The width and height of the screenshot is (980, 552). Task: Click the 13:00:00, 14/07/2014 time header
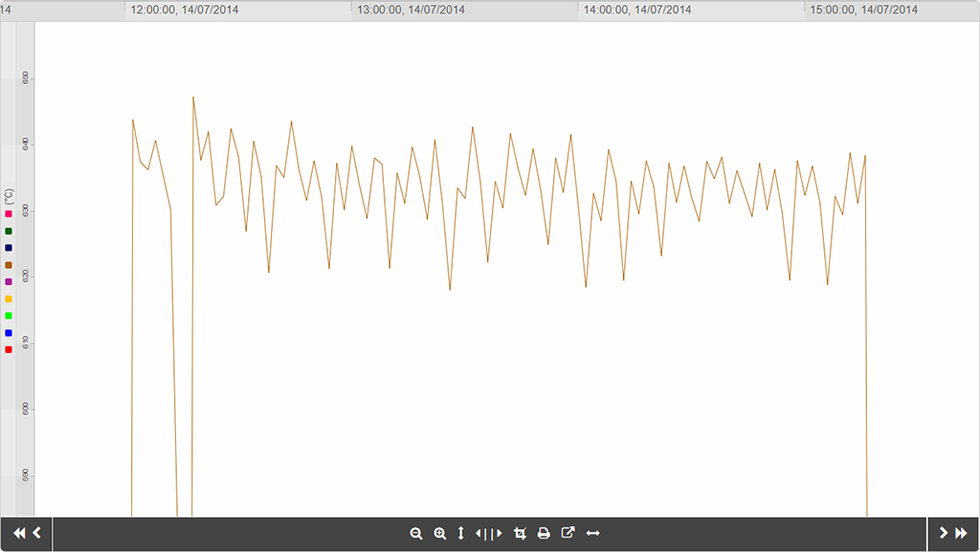[x=412, y=11]
